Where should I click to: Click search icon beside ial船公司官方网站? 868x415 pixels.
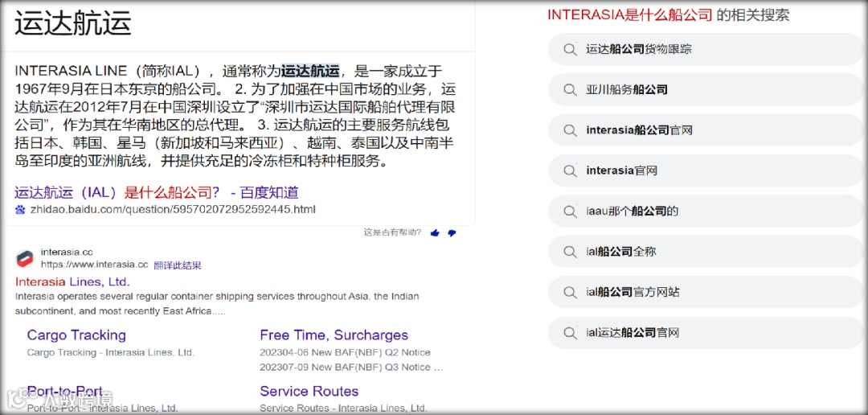[x=570, y=292]
